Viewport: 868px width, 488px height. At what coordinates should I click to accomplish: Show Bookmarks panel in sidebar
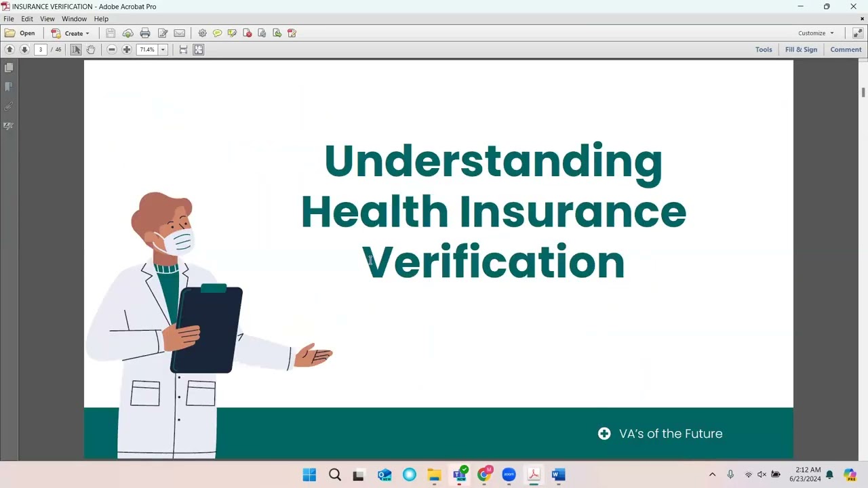pos(9,87)
